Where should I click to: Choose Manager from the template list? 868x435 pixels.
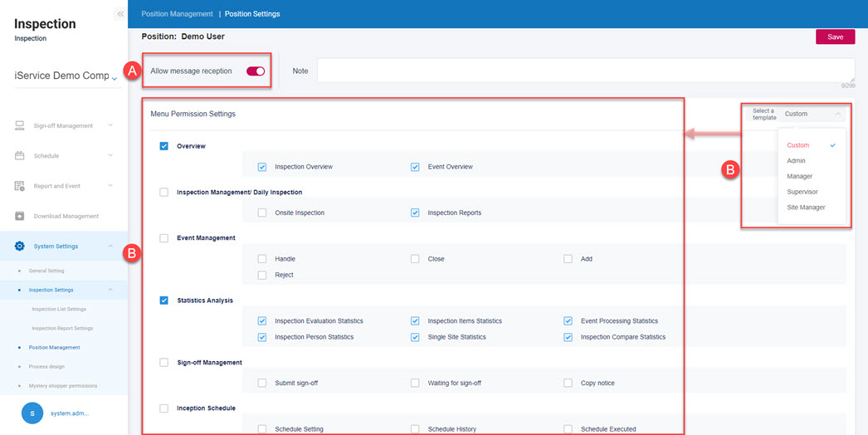click(800, 176)
